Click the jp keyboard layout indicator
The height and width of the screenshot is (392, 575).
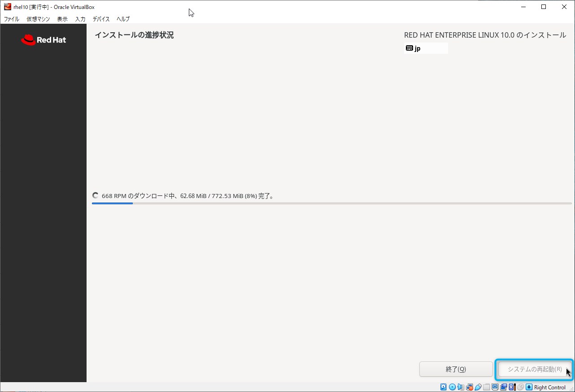(x=426, y=48)
